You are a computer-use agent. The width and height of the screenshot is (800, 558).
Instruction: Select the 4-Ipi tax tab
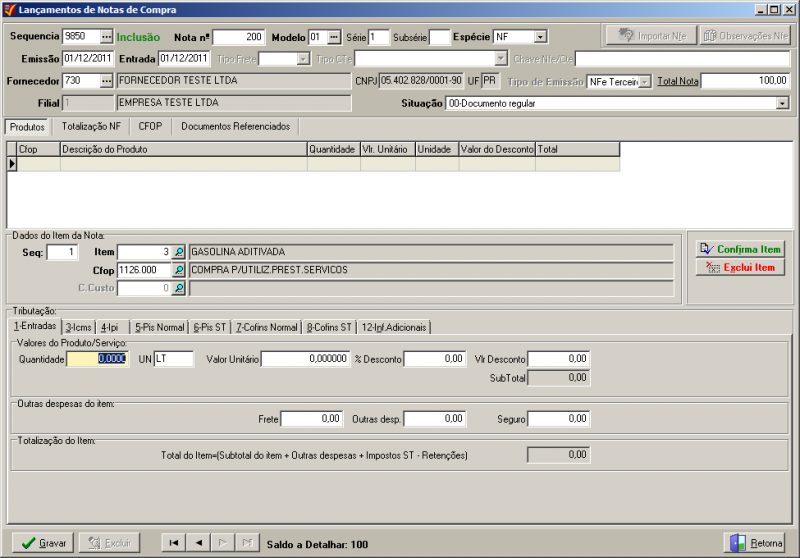[x=110, y=327]
